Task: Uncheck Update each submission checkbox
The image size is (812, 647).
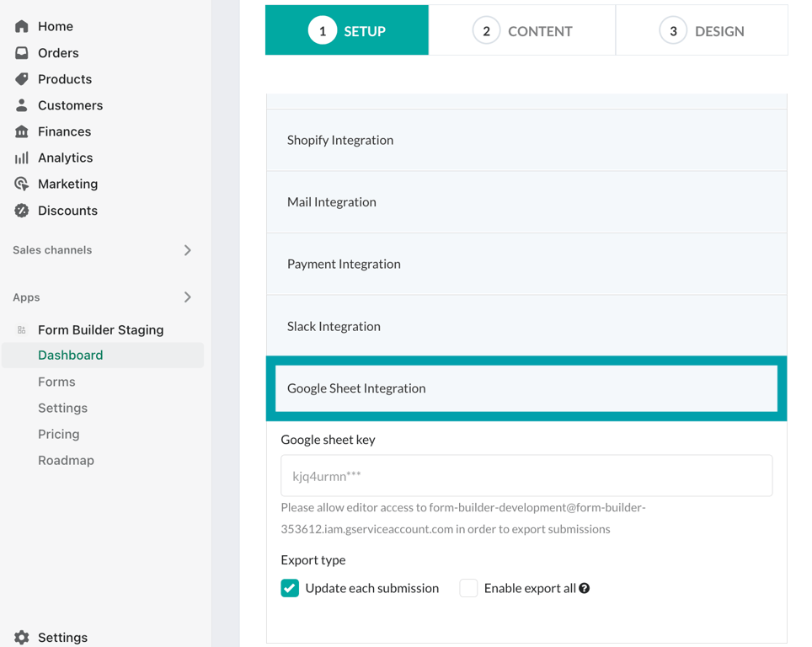Action: 290,588
